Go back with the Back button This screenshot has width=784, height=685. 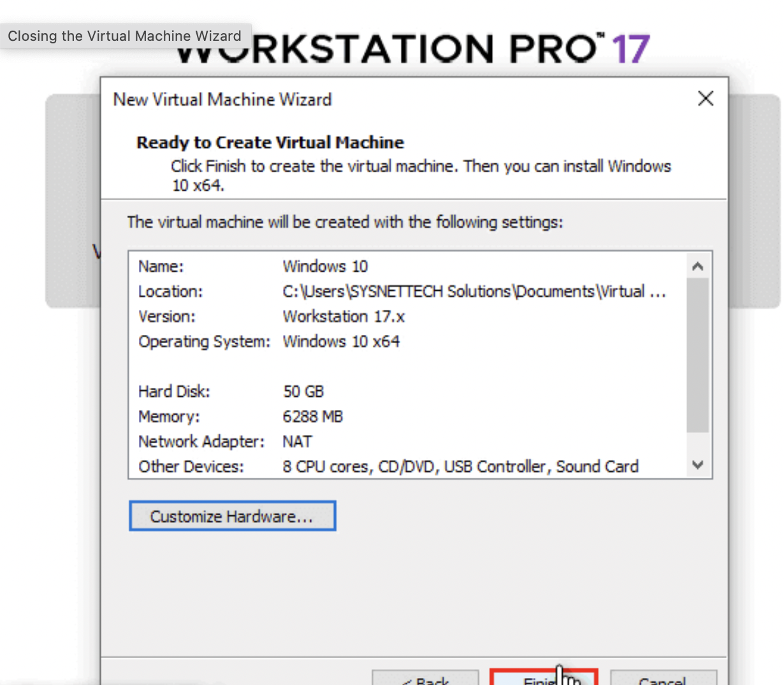425,677
